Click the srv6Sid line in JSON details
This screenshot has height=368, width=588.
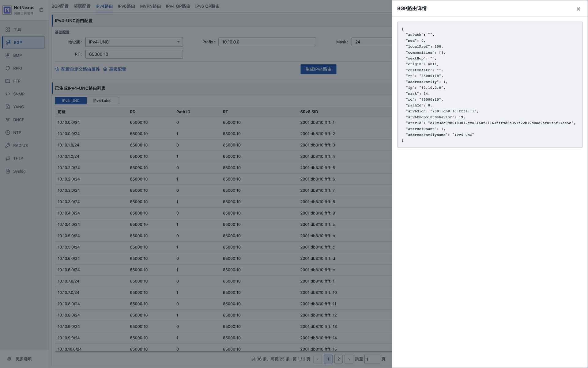pyautogui.click(x=442, y=111)
